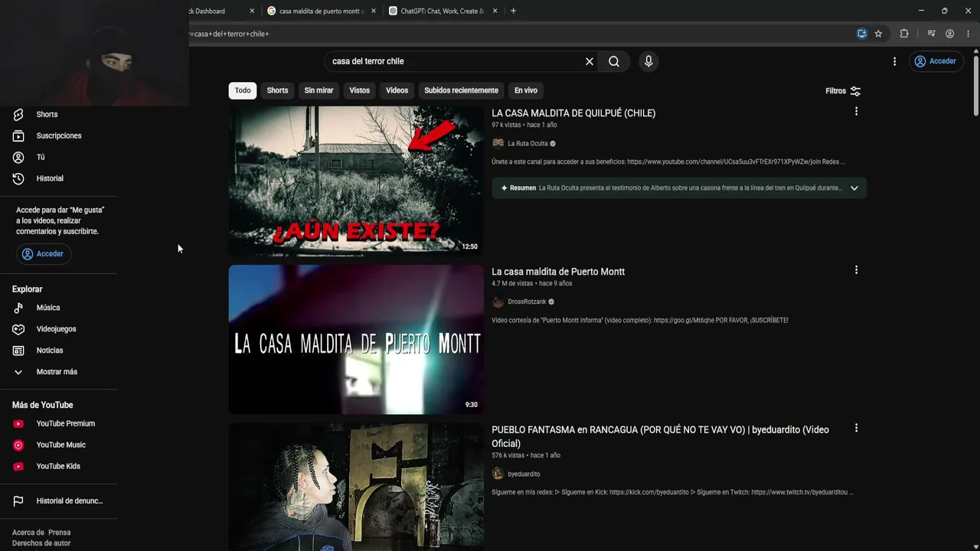Screen dimensions: 980x551
Task: Open options menu for La casa maldita de Quilpué
Action: point(856,112)
